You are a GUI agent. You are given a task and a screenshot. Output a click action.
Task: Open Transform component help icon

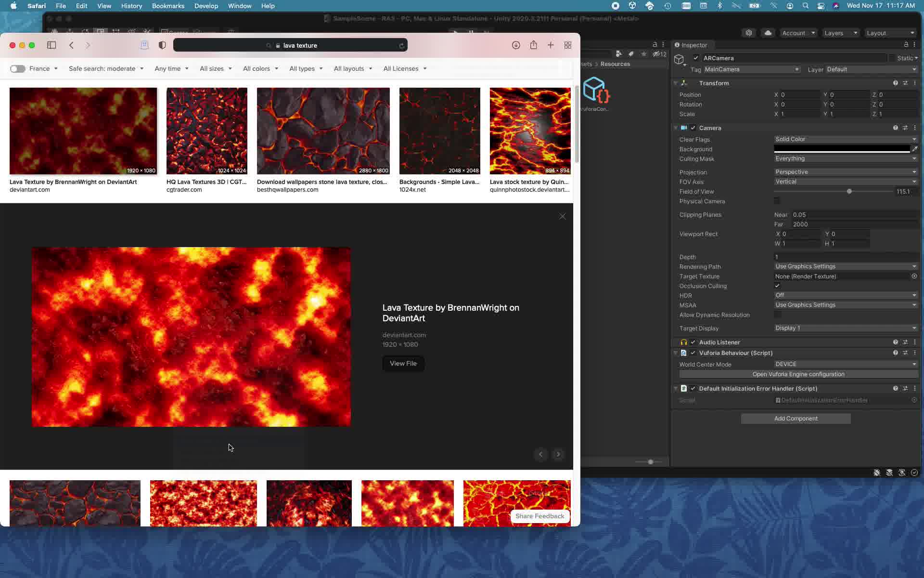pos(895,83)
